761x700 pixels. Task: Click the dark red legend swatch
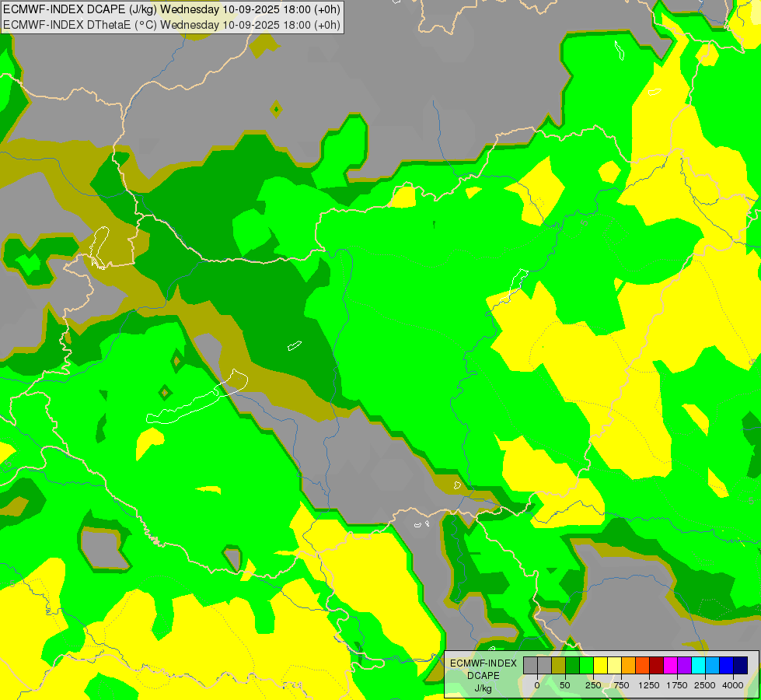coord(656,665)
